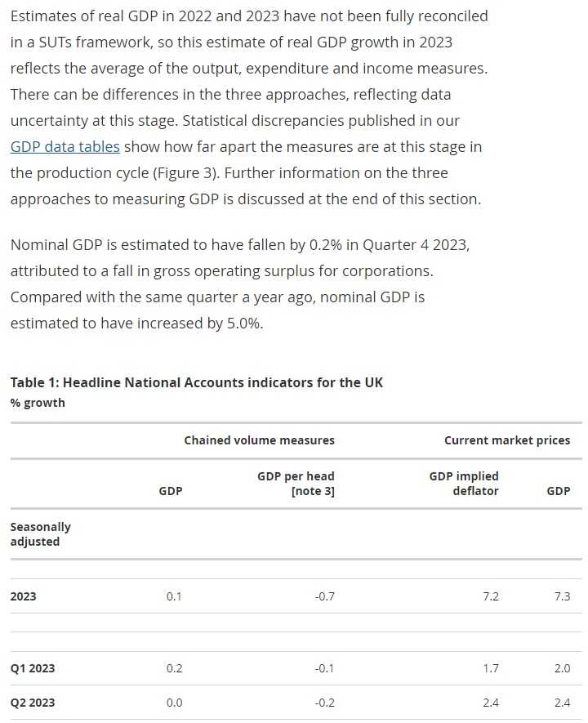Select the 'Chained volume measures' column group header
The width and height of the screenshot is (588, 723).
(259, 440)
